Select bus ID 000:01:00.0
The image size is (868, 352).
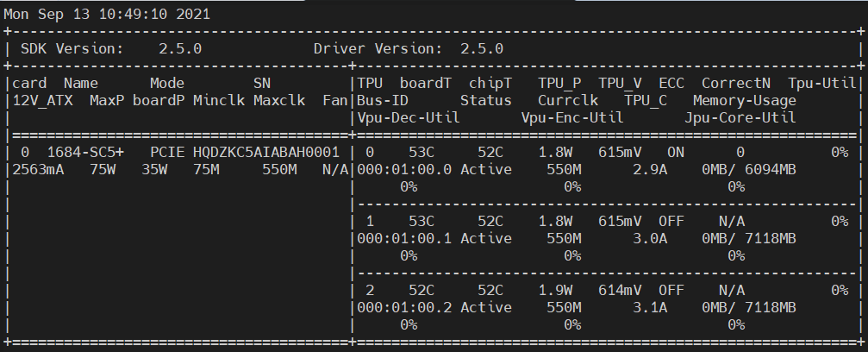coord(404,168)
